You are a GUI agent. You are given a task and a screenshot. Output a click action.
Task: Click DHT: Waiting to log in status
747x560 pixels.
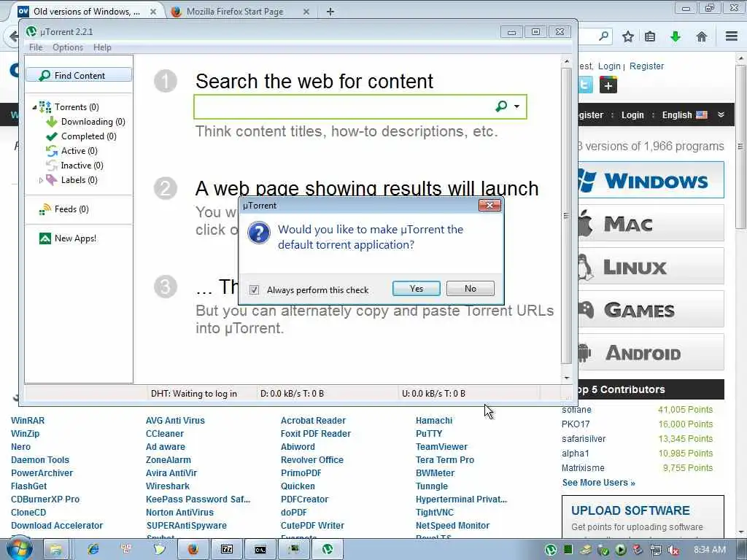point(194,393)
